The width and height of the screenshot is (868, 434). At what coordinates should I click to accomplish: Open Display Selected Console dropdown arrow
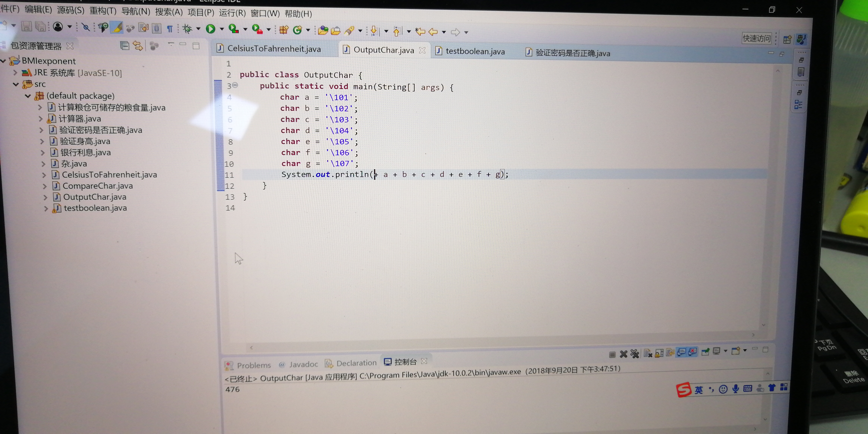[725, 351]
